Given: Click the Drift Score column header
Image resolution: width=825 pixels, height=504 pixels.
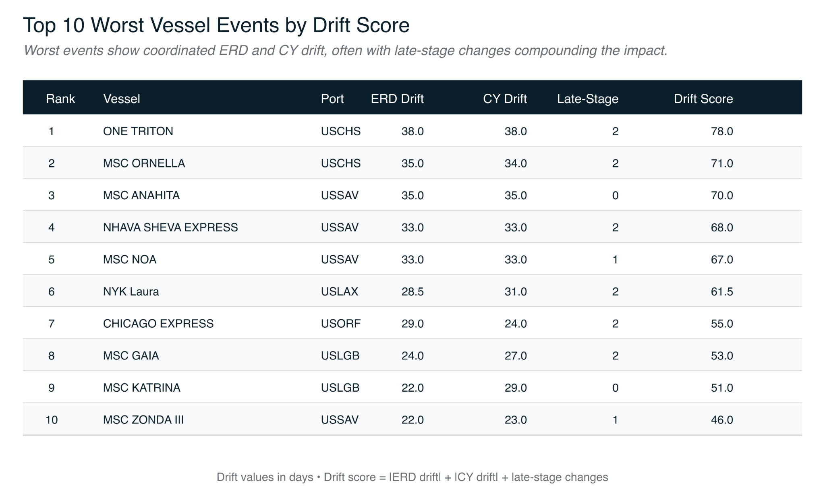Looking at the screenshot, I should click(703, 99).
